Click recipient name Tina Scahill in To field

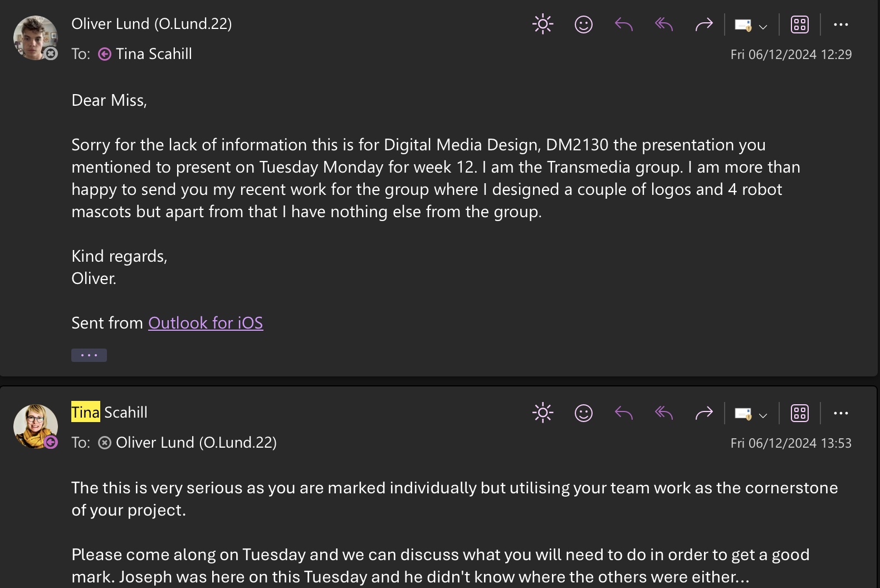click(x=154, y=54)
